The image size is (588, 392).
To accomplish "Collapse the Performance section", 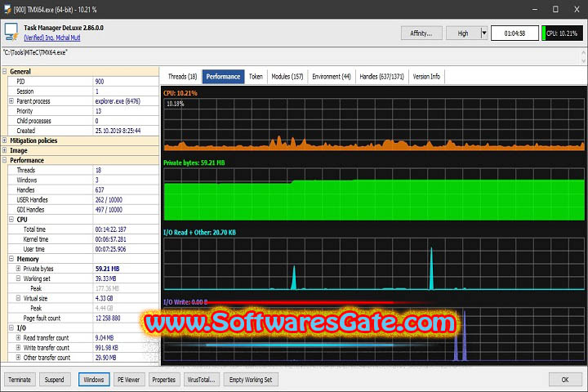I will coord(5,160).
